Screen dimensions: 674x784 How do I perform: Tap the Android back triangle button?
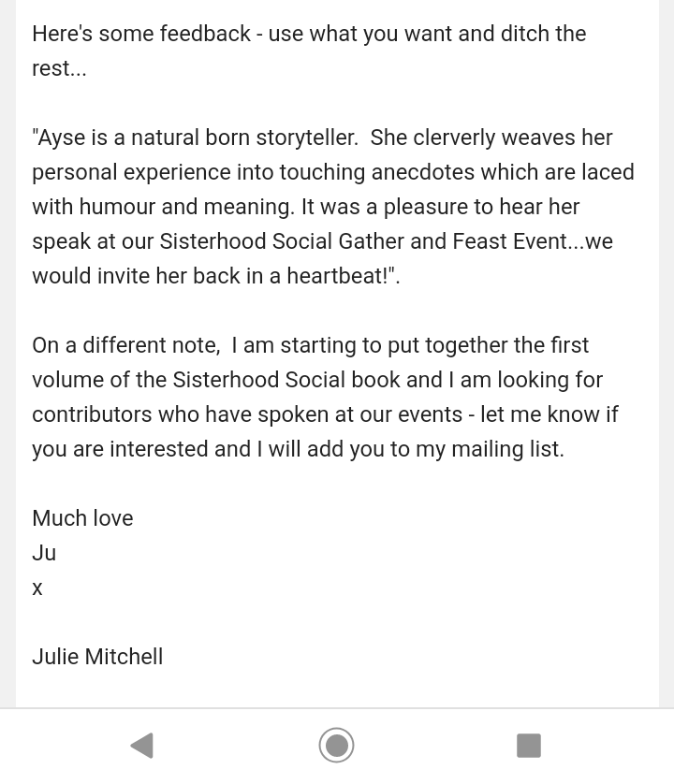[x=142, y=746]
